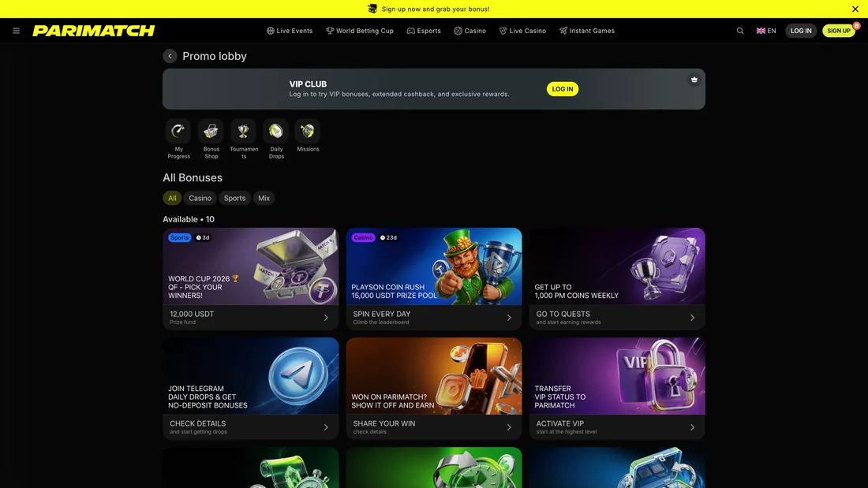Image resolution: width=868 pixels, height=488 pixels.
Task: Click the 3d timer badge
Action: click(x=203, y=237)
